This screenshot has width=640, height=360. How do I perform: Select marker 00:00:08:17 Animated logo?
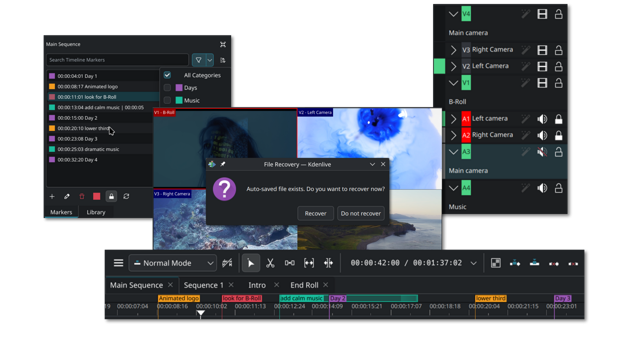[x=103, y=87]
